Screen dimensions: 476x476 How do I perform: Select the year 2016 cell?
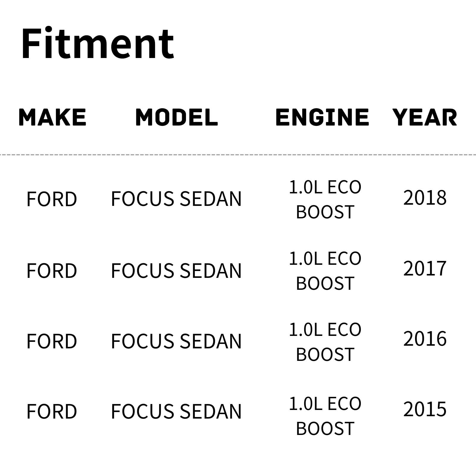coord(425,339)
